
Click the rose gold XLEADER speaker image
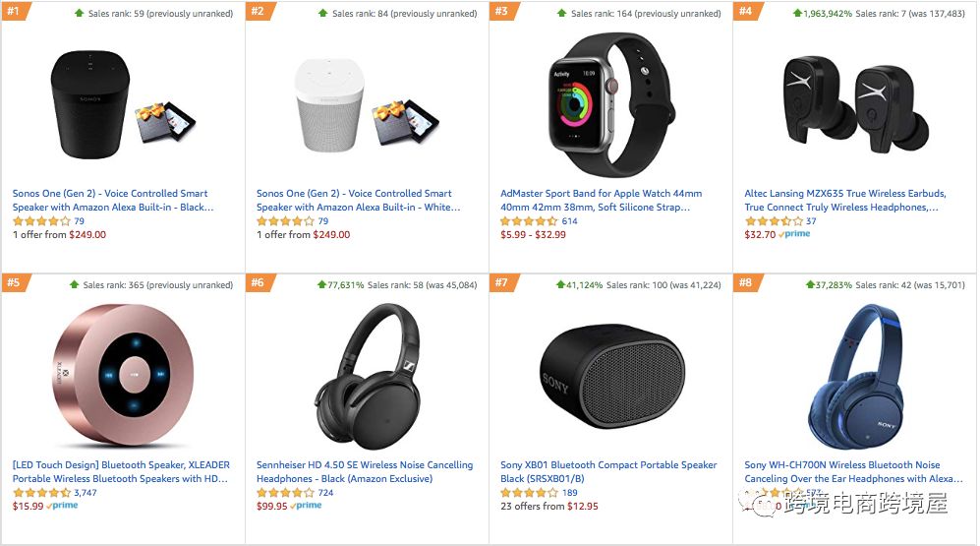[x=122, y=374]
